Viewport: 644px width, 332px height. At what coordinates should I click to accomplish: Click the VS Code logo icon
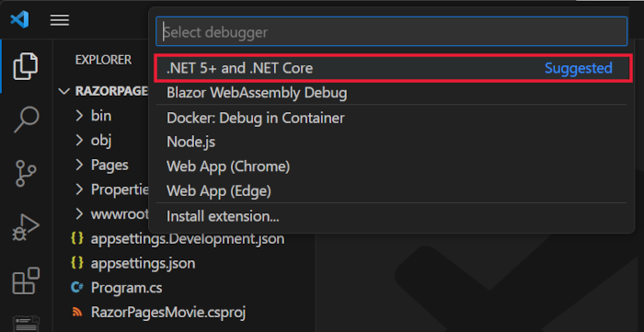[x=19, y=19]
